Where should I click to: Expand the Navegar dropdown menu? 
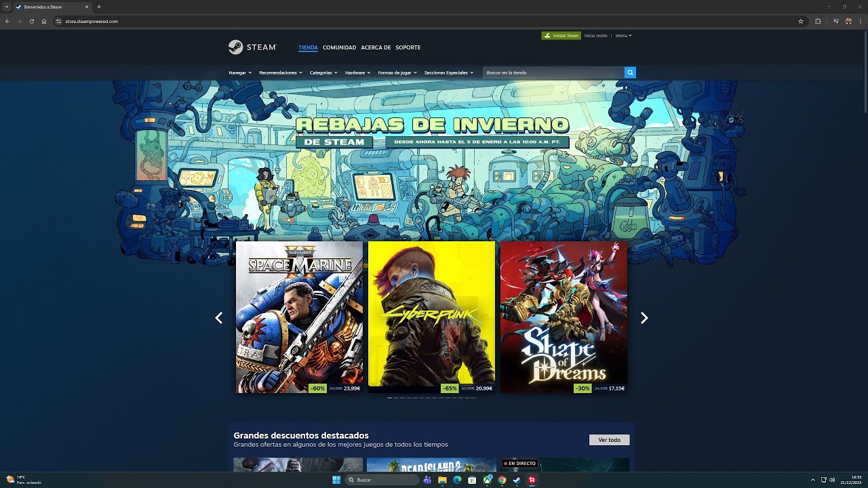point(240,73)
